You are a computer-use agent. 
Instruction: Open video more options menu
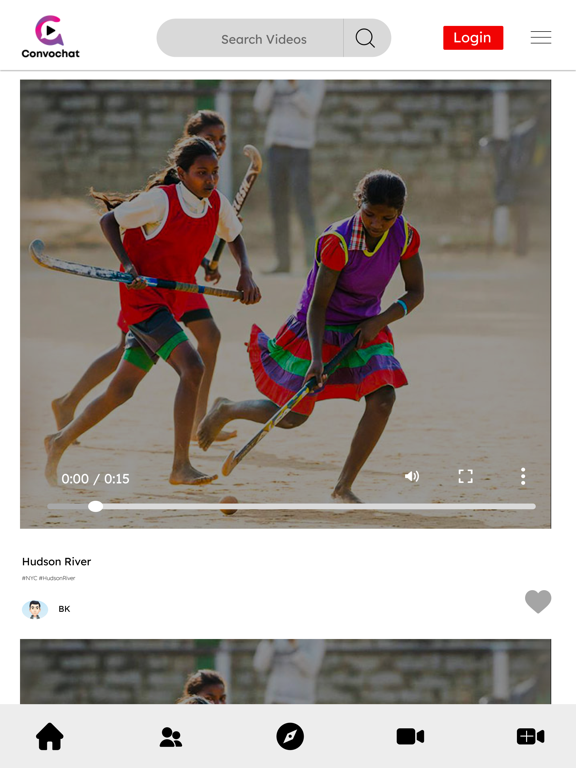(523, 476)
